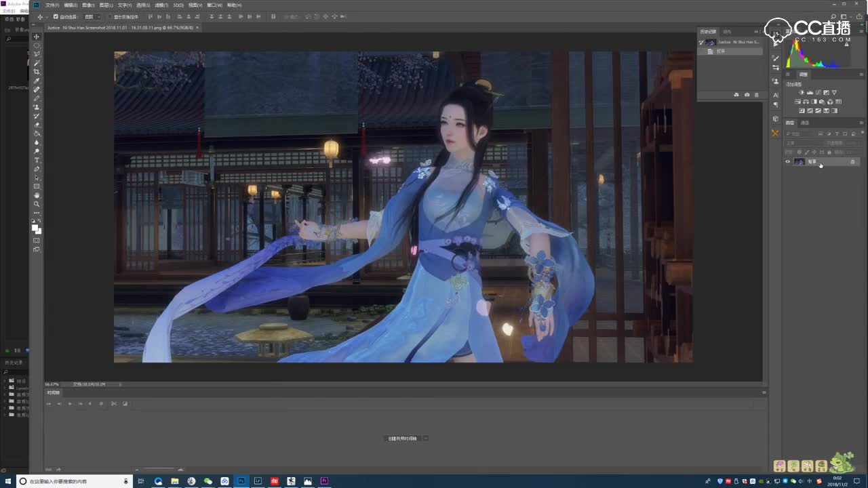Select the Eraser tool
This screenshot has width=868, height=488.
tap(37, 125)
